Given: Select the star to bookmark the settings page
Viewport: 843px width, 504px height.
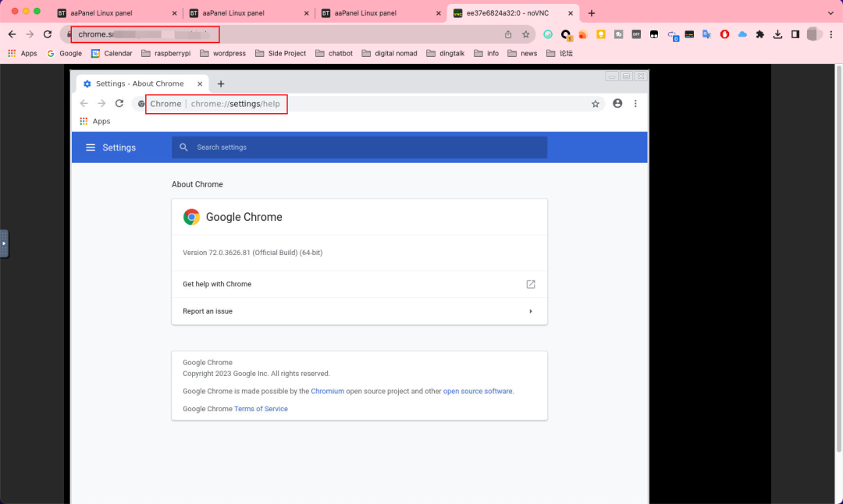Looking at the screenshot, I should pyautogui.click(x=596, y=103).
